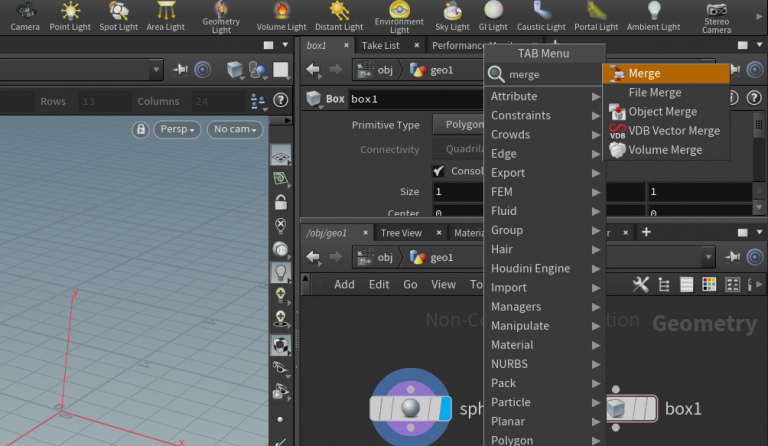Open the Houdini Engine submenu

click(x=545, y=268)
